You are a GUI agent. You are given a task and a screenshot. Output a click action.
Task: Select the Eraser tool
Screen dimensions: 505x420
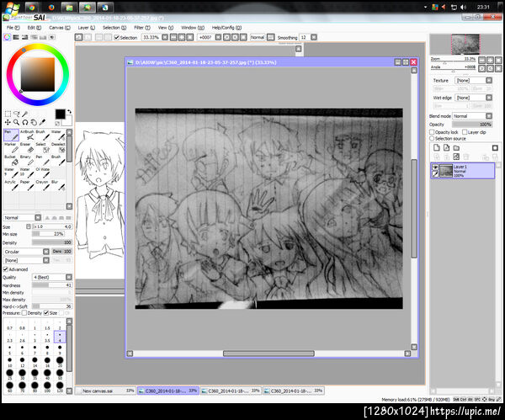pyautogui.click(x=27, y=147)
